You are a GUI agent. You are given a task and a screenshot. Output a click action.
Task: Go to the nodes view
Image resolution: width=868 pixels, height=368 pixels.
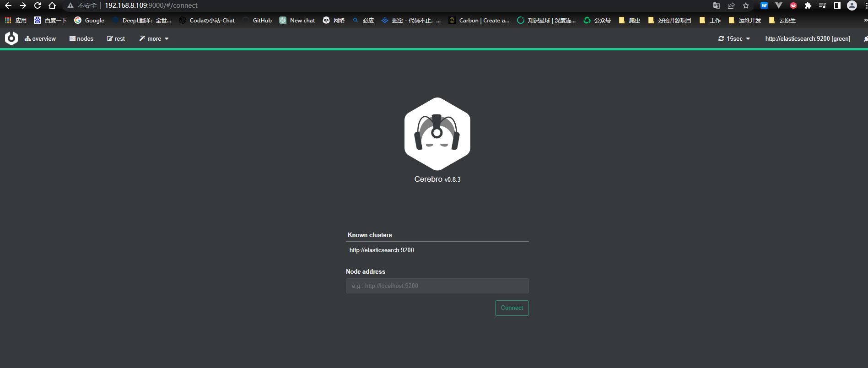(81, 39)
